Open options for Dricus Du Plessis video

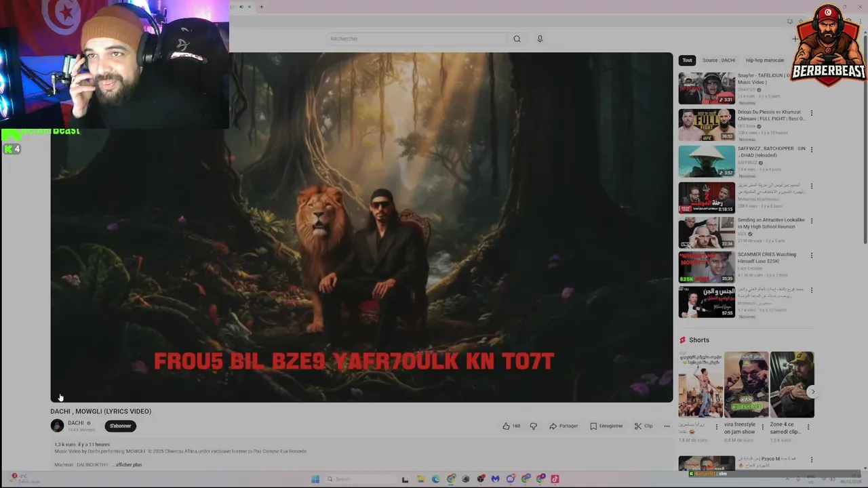tap(811, 113)
